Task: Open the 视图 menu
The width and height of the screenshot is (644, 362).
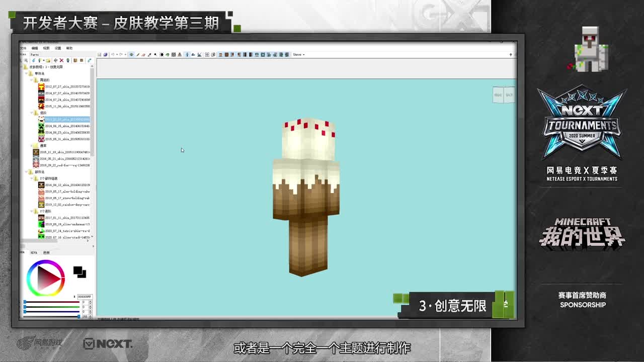Action: coord(46,48)
